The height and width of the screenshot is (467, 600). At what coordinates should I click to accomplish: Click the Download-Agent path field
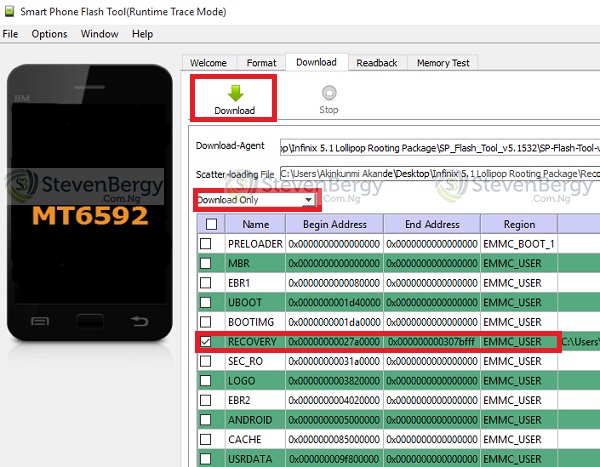click(x=440, y=148)
